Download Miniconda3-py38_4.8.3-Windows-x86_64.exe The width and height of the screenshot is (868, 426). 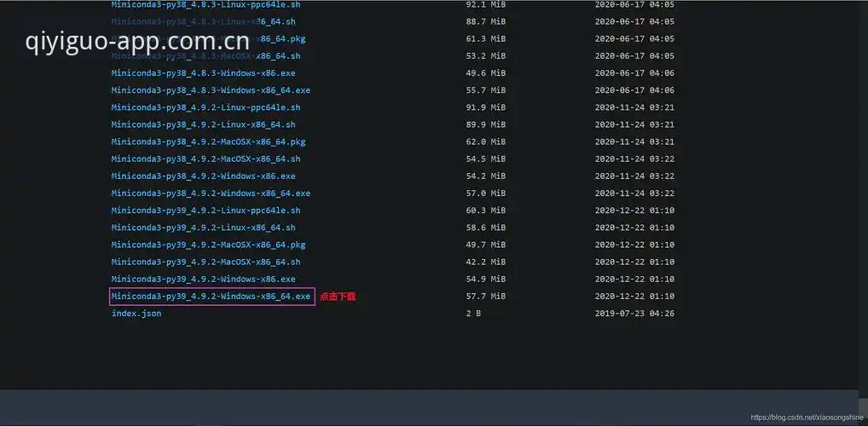(211, 90)
